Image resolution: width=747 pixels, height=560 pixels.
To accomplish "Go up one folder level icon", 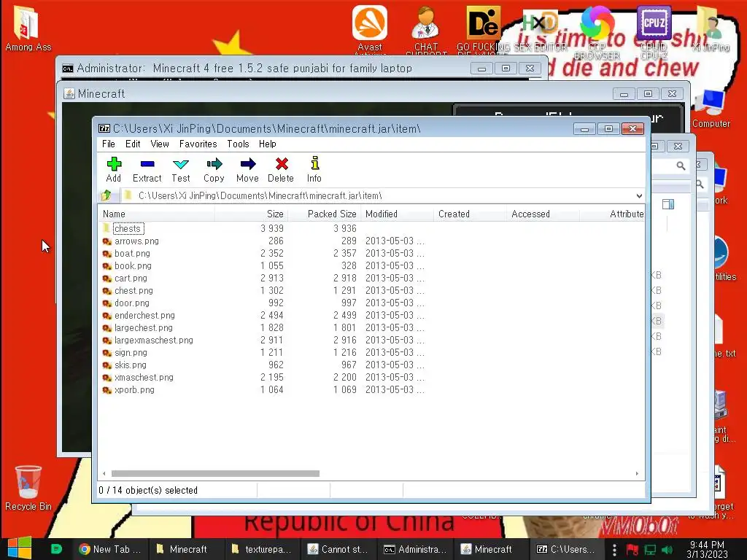I will coord(107,195).
